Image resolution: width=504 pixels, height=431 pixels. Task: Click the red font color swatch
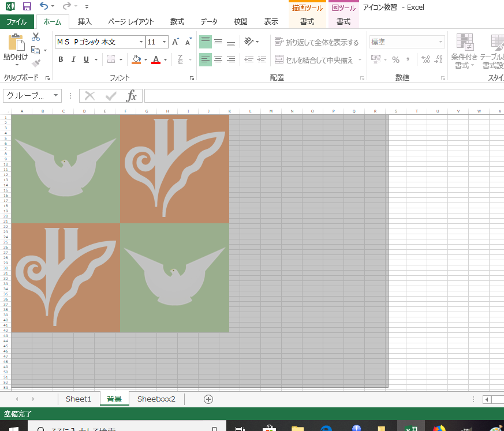coord(156,62)
